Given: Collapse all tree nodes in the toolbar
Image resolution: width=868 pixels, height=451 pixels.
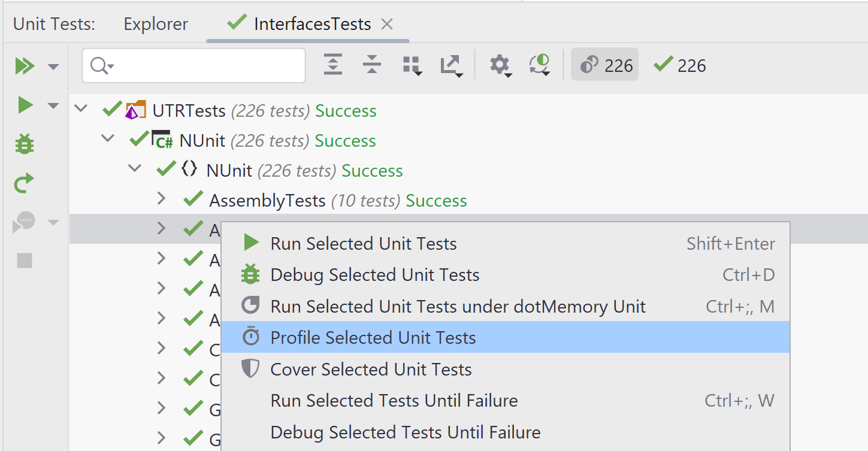Looking at the screenshot, I should pyautogui.click(x=372, y=65).
